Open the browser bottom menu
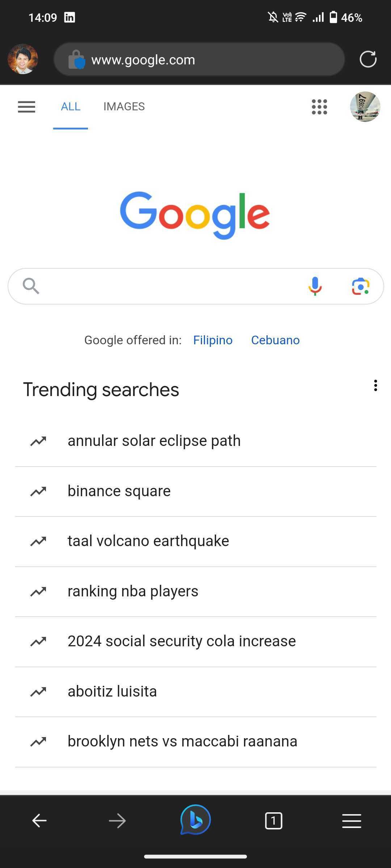391x868 pixels. [352, 821]
